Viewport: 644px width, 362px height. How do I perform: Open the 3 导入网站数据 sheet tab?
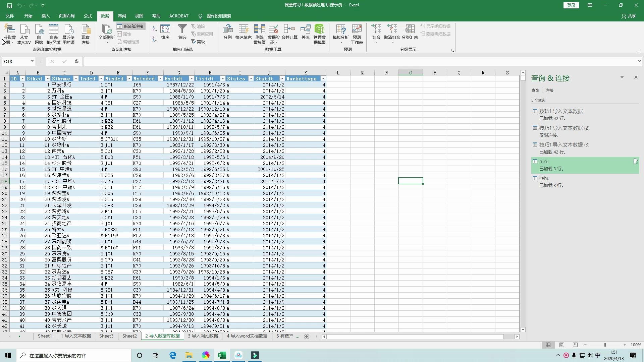pyautogui.click(x=203, y=336)
